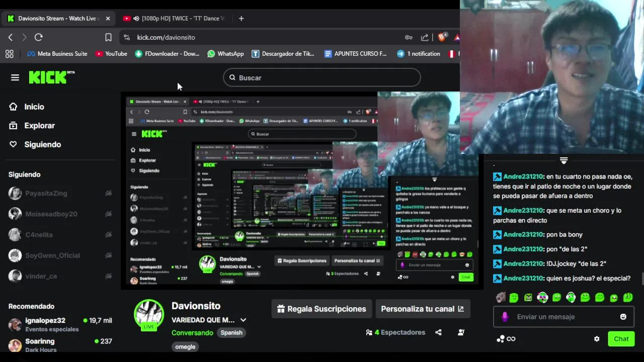
Task: Click the Buscar search field
Action: coord(321,77)
